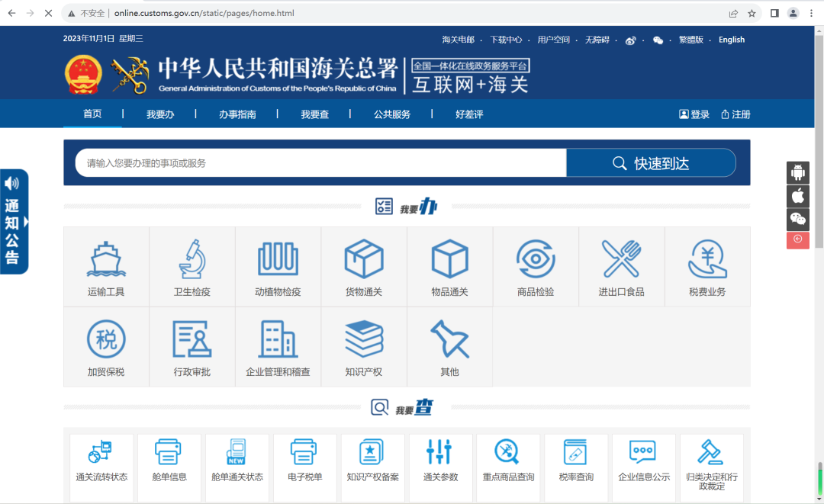The height and width of the screenshot is (504, 824).
Task: Focus the 请输入您要办理的事项或服务 search field
Action: tap(321, 162)
